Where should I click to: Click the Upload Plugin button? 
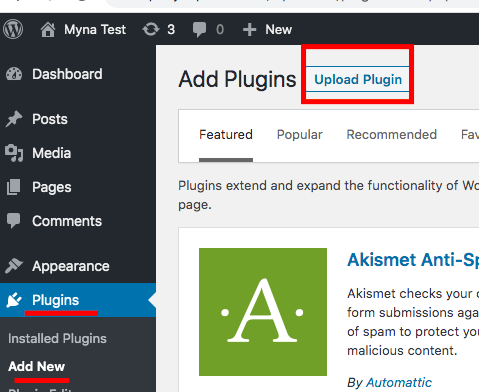358,79
